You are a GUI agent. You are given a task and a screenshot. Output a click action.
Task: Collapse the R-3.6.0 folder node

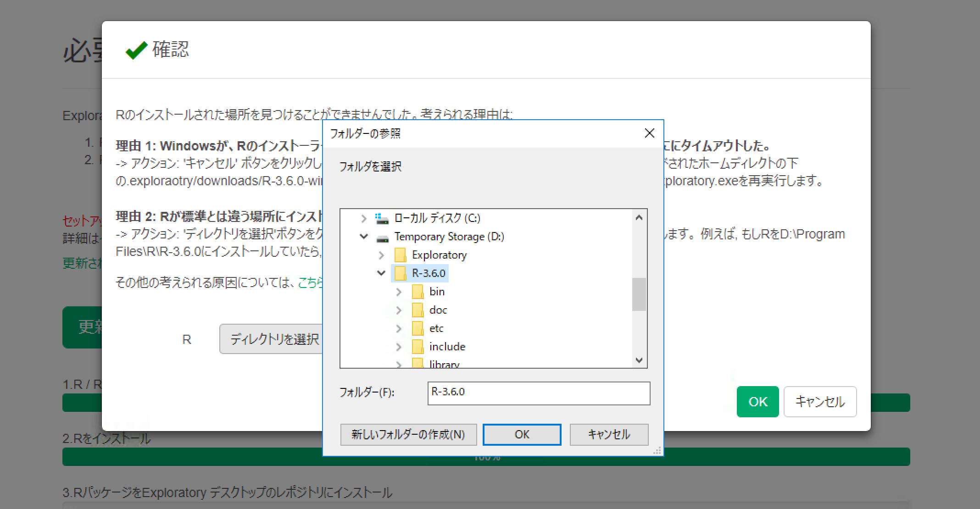pos(381,273)
